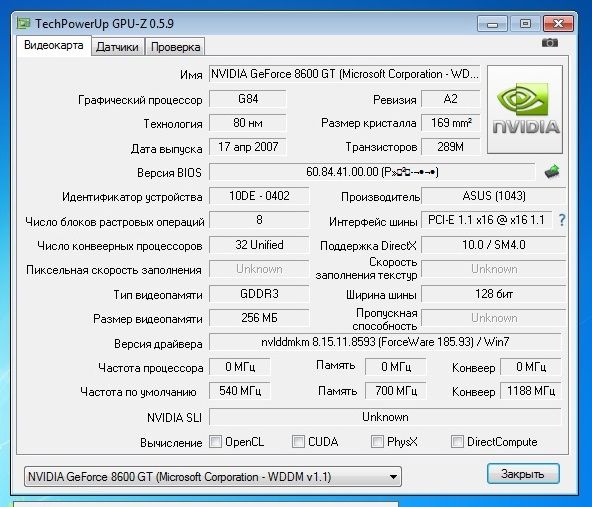This screenshot has width=592, height=507.
Task: Maximize the GPU-Z window
Action: pyautogui.click(x=525, y=24)
